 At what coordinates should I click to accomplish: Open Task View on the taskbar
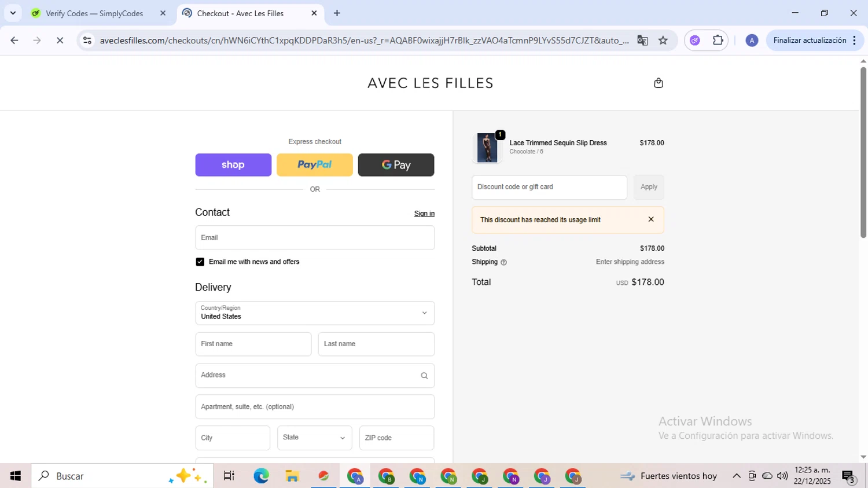(x=229, y=476)
